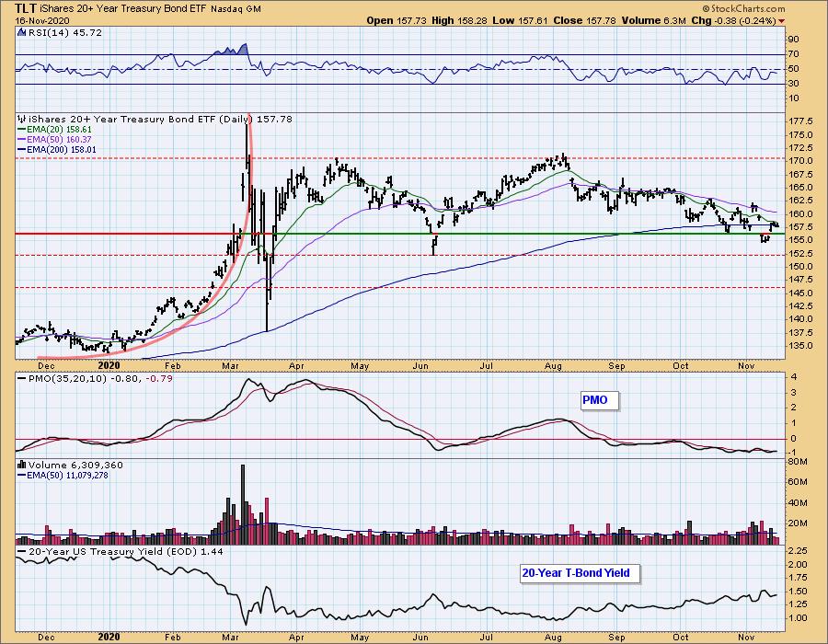Click the tallest March volume bar
This screenshot has width=828, height=644.
[x=243, y=504]
